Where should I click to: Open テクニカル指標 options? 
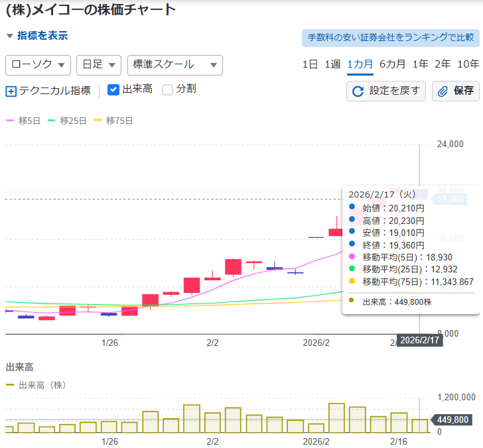click(x=55, y=91)
